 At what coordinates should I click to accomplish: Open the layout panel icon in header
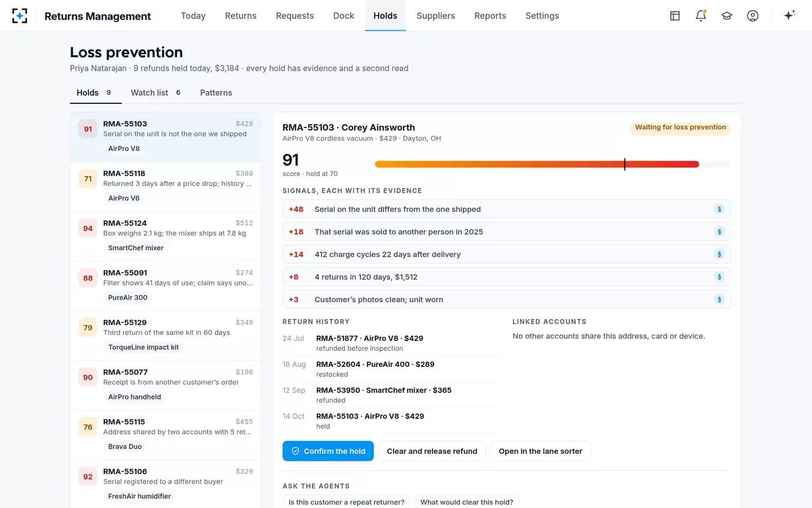[675, 16]
